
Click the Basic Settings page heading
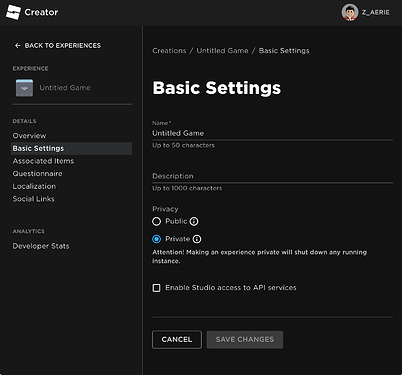217,88
